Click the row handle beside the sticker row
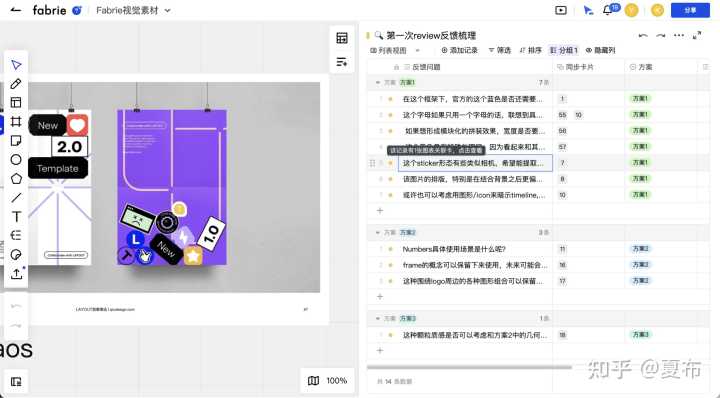Viewport: 720px width, 398px height. (372, 163)
